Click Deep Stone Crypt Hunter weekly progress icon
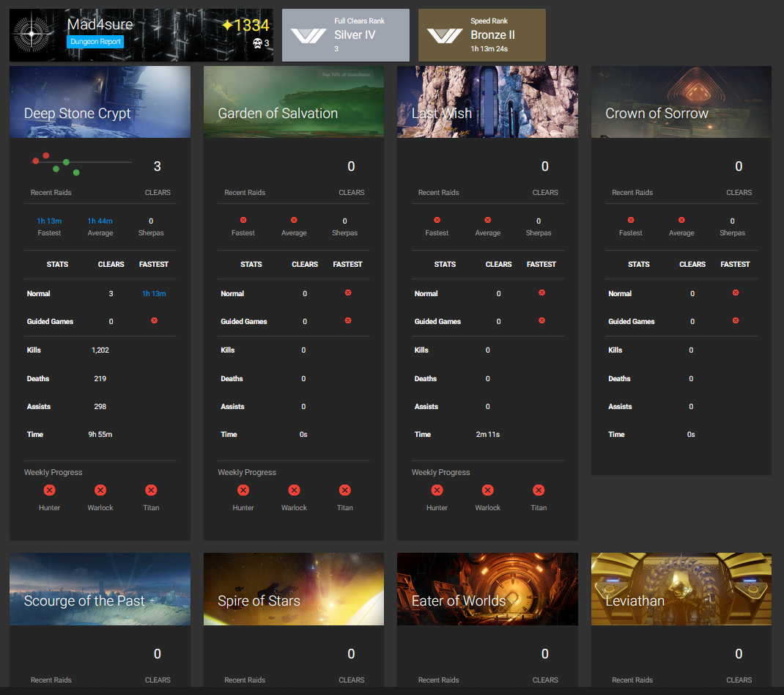 click(x=50, y=490)
